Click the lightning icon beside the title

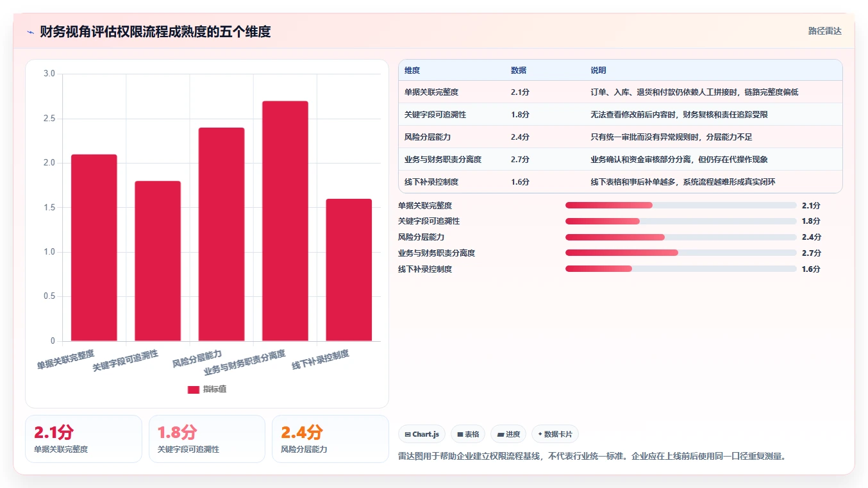30,32
